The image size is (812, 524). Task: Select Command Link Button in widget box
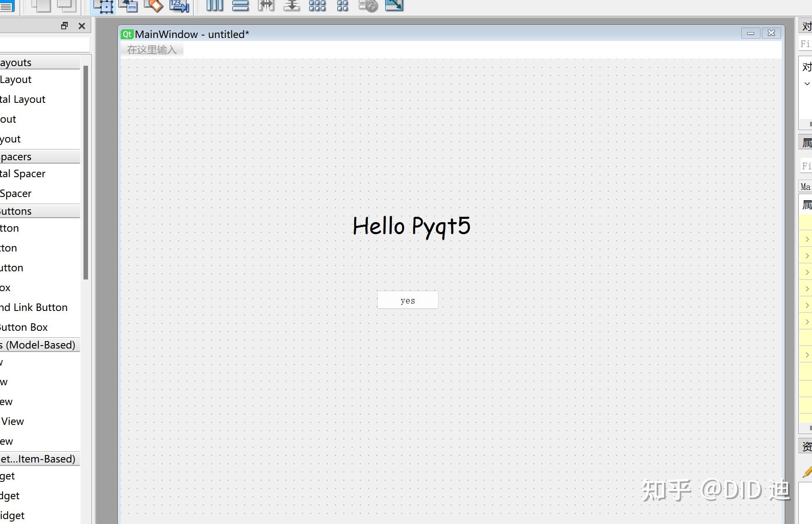33,307
